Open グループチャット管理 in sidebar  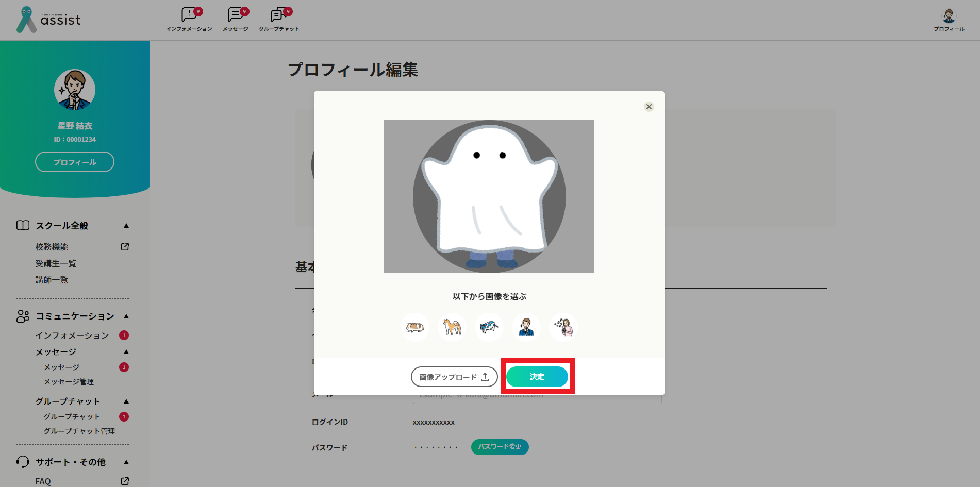coord(79,431)
